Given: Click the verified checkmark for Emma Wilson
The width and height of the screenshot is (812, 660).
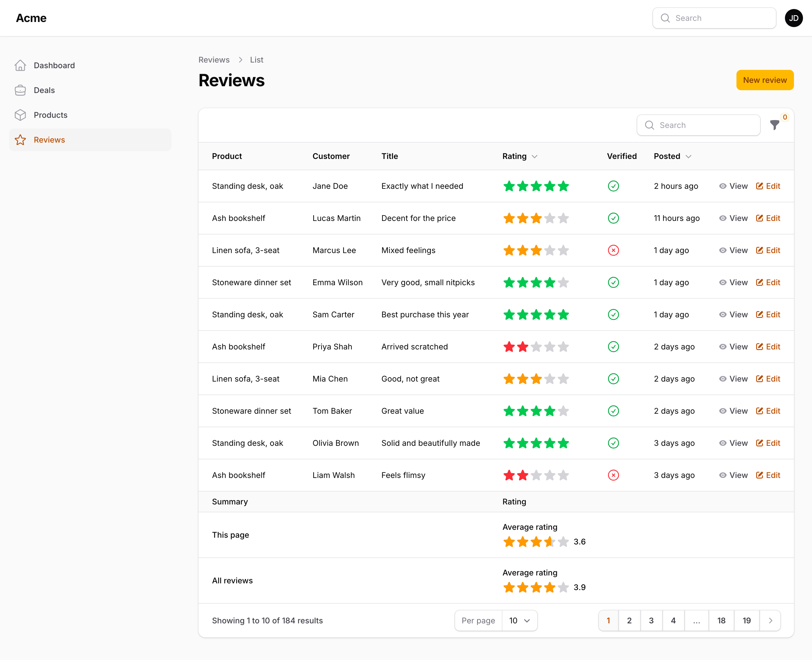Looking at the screenshot, I should (613, 282).
